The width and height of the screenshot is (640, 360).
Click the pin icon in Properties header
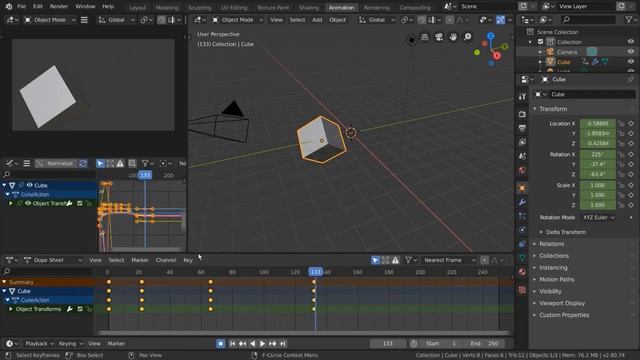[631, 79]
